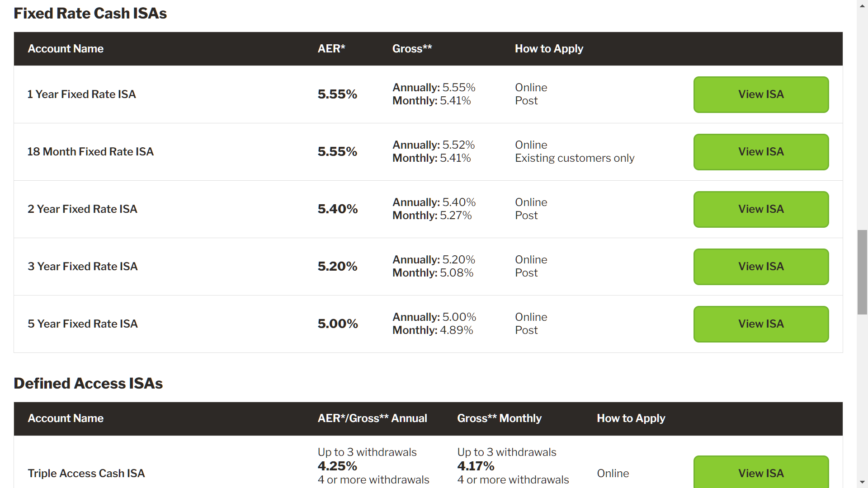The width and height of the screenshot is (868, 488).
Task: View the Triple Access Cash ISA details
Action: coord(761,472)
